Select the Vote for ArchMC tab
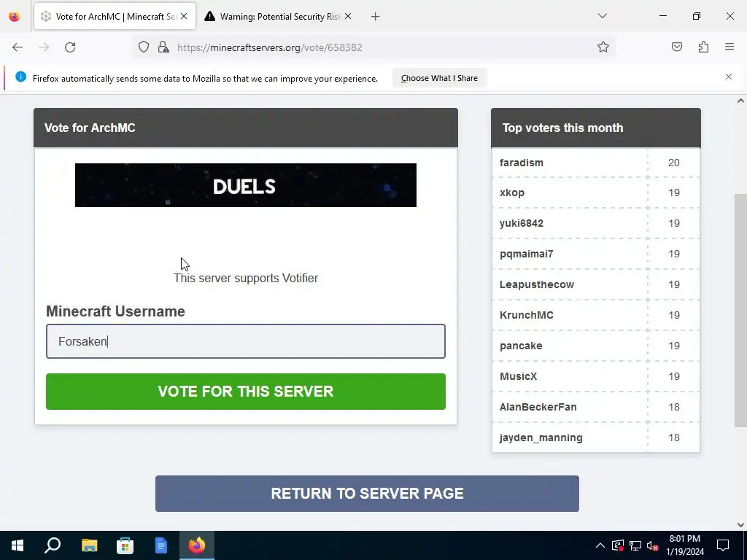 (x=115, y=17)
